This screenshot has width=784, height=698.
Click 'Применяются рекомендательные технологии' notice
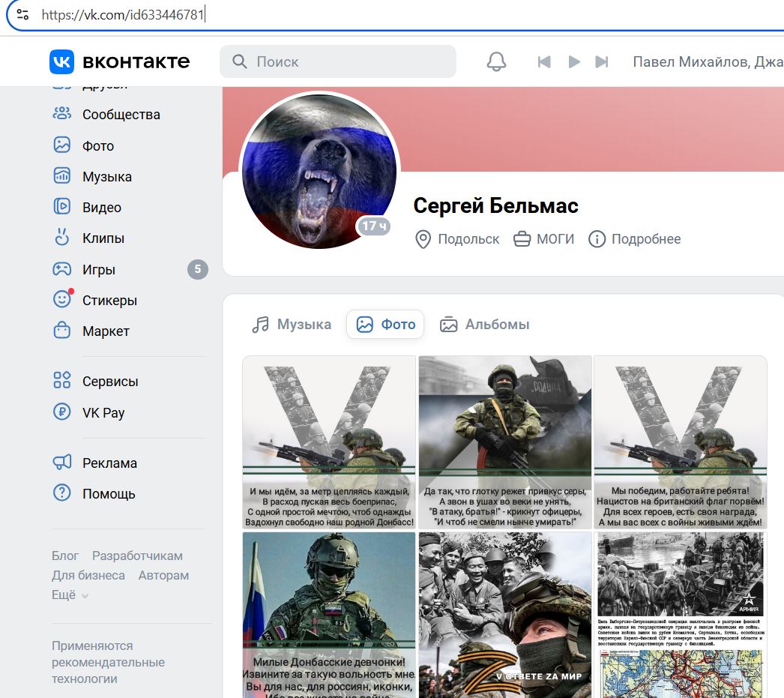pos(108,662)
